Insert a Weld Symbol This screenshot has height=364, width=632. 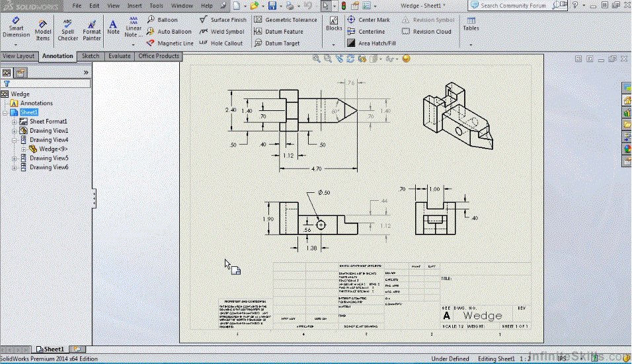tap(222, 32)
